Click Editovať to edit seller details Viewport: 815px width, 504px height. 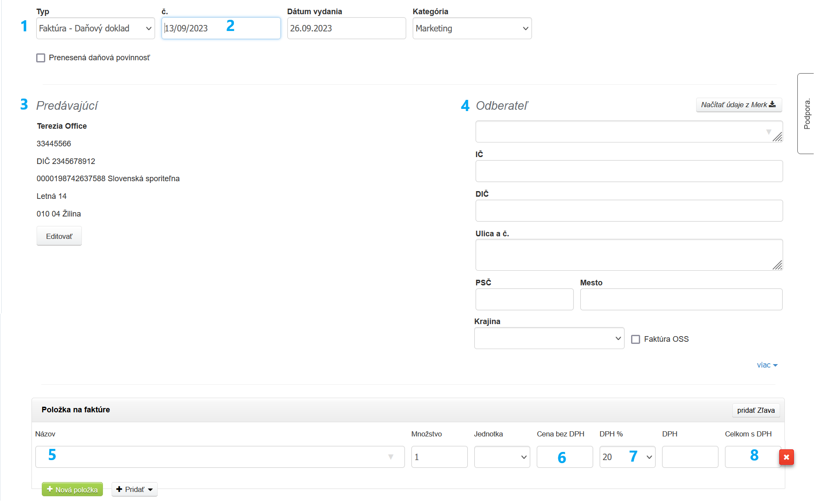tap(59, 236)
